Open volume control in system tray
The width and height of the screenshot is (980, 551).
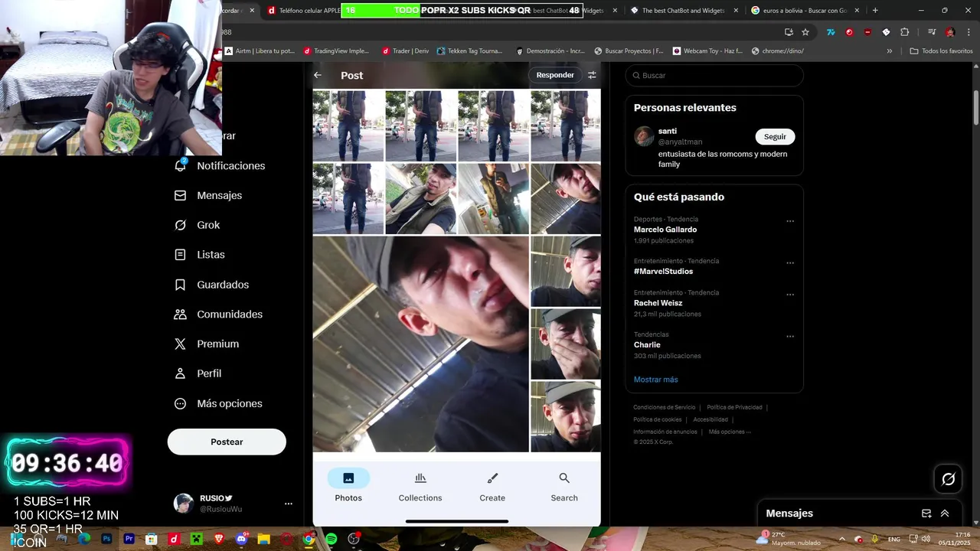[x=925, y=540]
